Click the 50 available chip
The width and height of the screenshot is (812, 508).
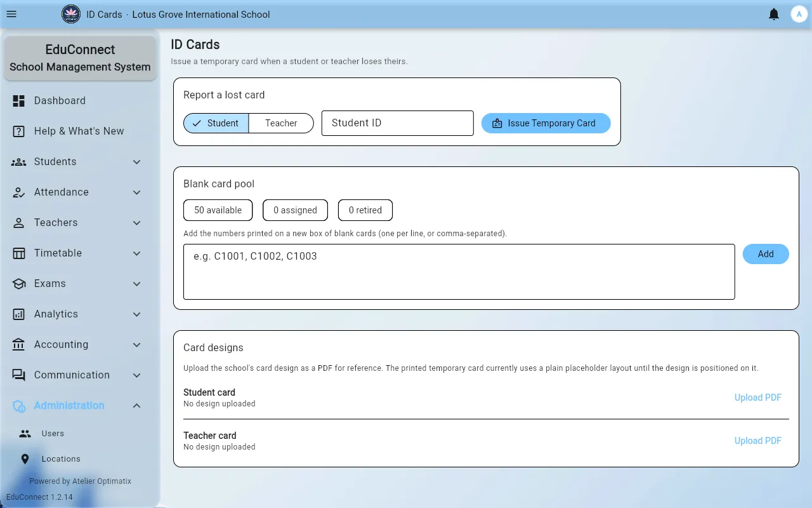click(218, 210)
